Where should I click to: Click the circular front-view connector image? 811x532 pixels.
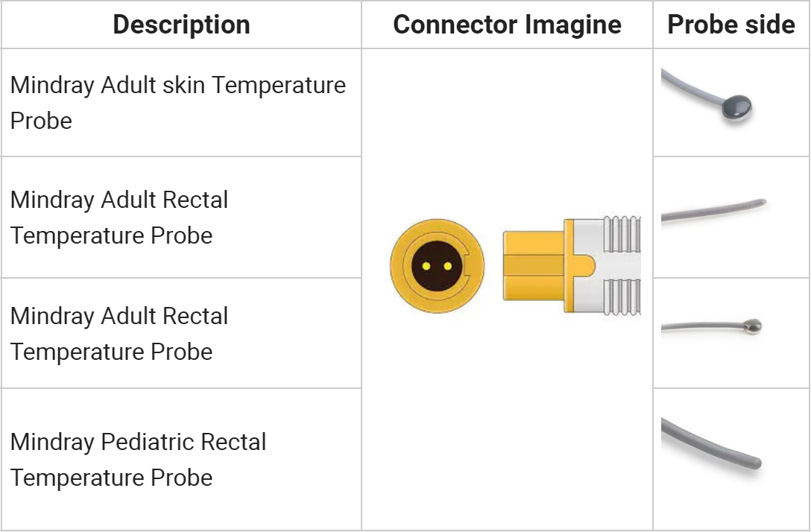pyautogui.click(x=437, y=266)
